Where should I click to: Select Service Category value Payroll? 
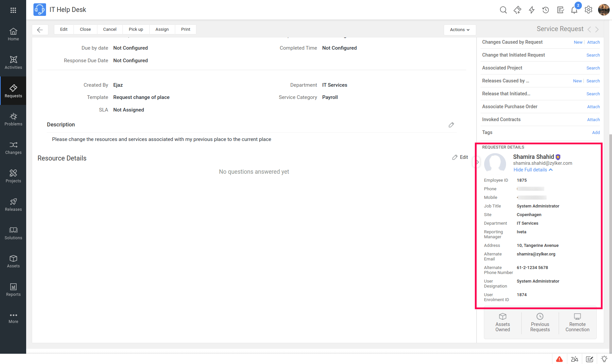(330, 97)
